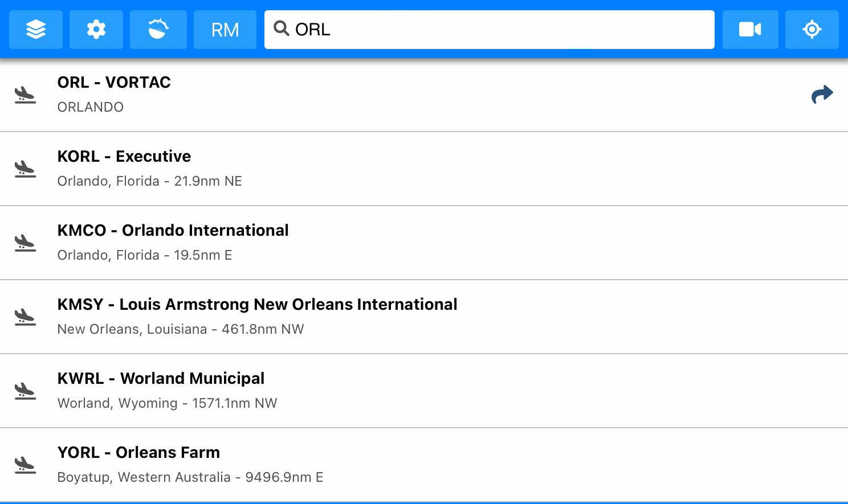Click 'Worland, Wyoming - 1571.1nm NW' text
The height and width of the screenshot is (504, 848).
pos(167,403)
